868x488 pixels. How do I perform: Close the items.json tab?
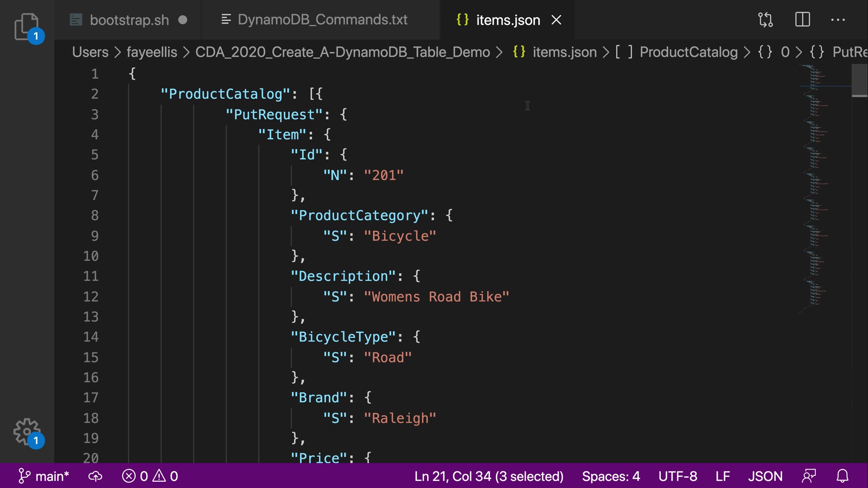[x=557, y=20]
